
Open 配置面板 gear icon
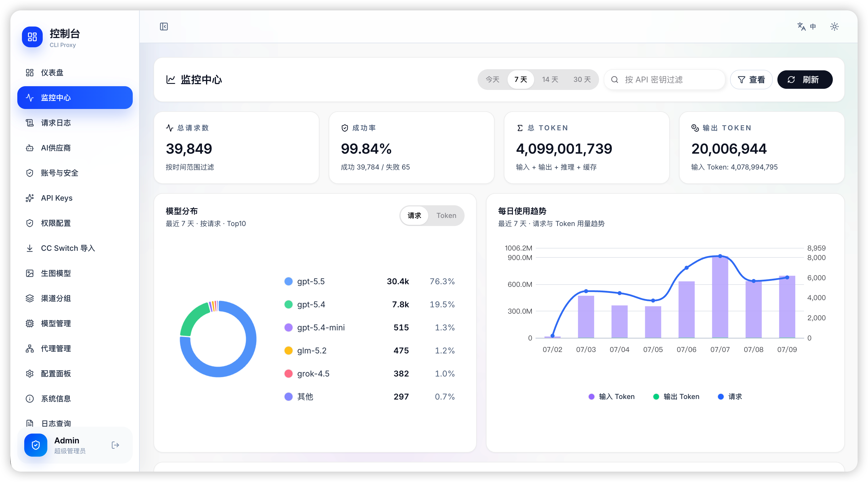[30, 374]
